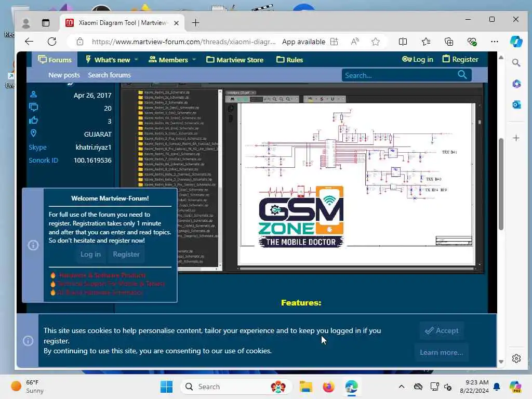The height and width of the screenshot is (399, 532).
Task: Expand the What's new dropdown arrow
Action: pyautogui.click(x=136, y=59)
